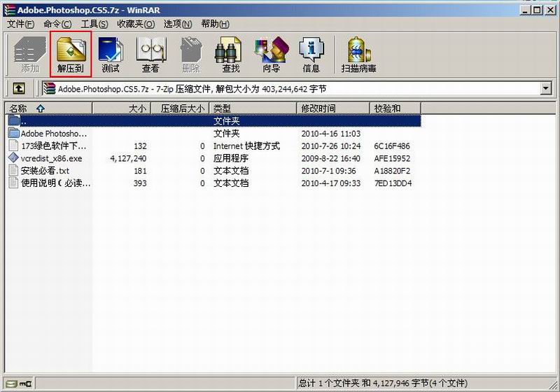Click the 信息 (Info) toolbar icon

(311, 55)
